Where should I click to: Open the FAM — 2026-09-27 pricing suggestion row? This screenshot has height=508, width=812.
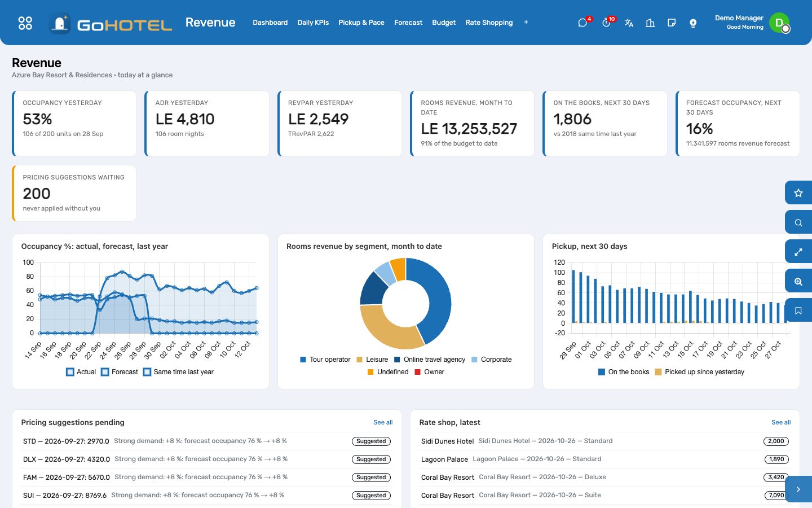tap(207, 478)
